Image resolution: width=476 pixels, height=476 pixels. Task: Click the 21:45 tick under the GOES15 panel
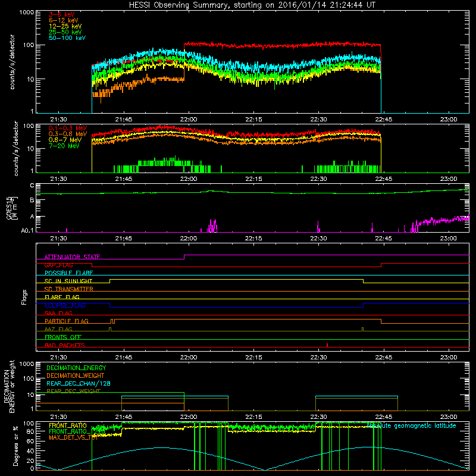124,239
